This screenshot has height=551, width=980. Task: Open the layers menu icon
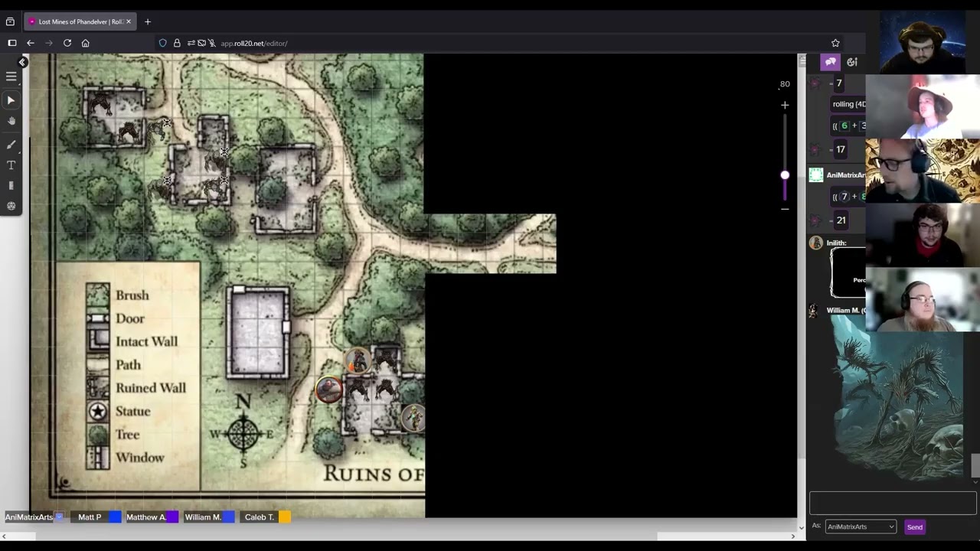coord(11,77)
